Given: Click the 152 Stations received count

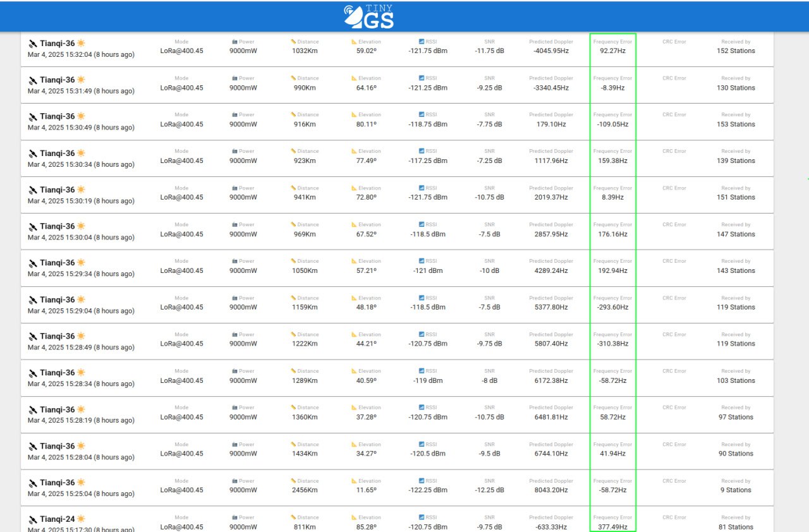Looking at the screenshot, I should point(736,51).
